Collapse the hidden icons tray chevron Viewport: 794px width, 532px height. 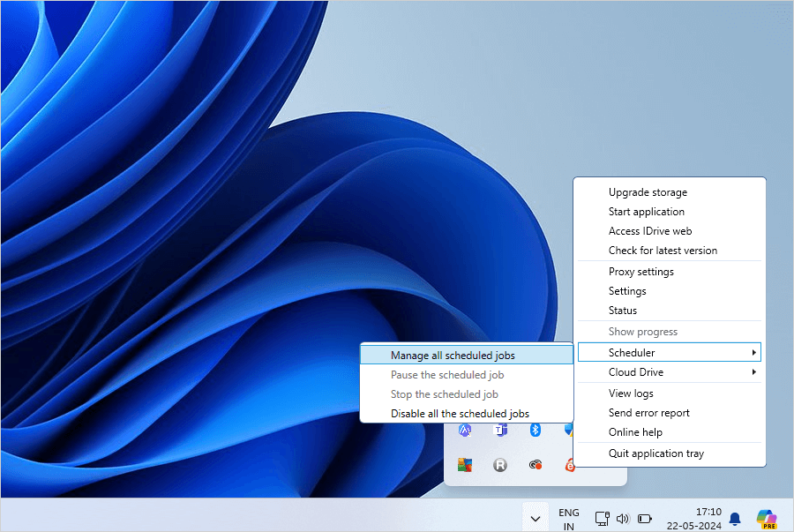tap(536, 519)
